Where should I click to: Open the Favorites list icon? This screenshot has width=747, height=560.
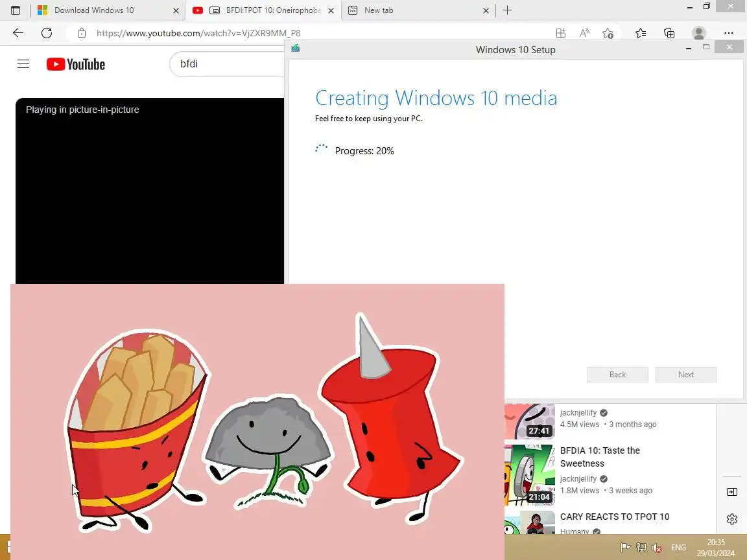[641, 33]
